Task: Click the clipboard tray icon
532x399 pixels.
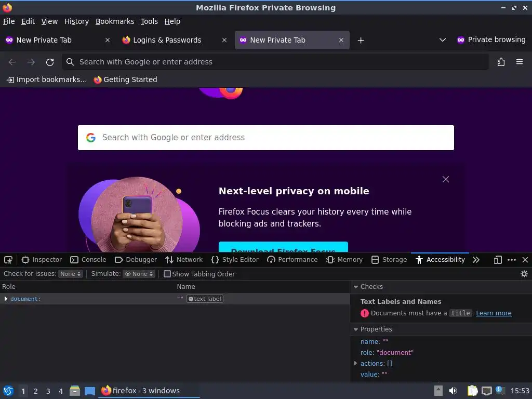Action: [472, 391]
